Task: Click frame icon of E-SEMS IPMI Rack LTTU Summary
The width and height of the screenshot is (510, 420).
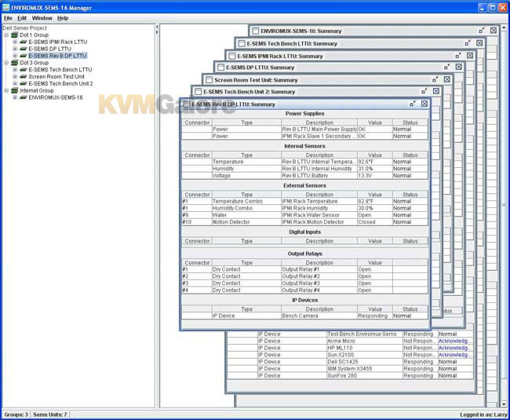Action: (232, 56)
